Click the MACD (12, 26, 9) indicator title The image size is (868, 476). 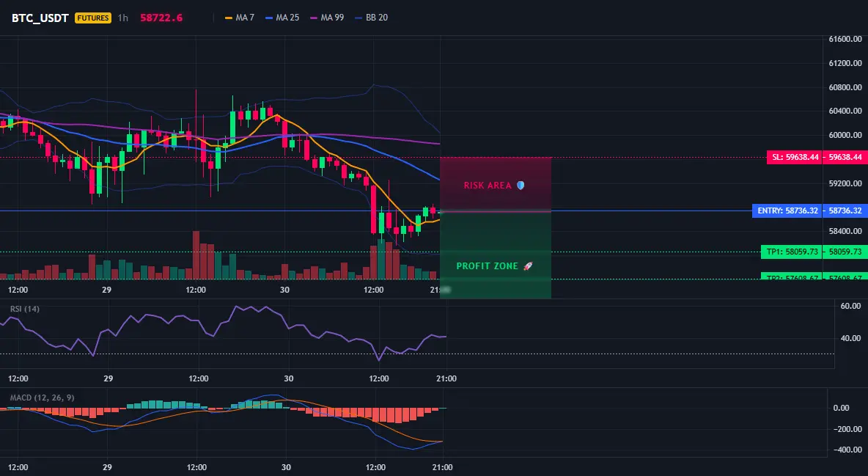point(42,398)
